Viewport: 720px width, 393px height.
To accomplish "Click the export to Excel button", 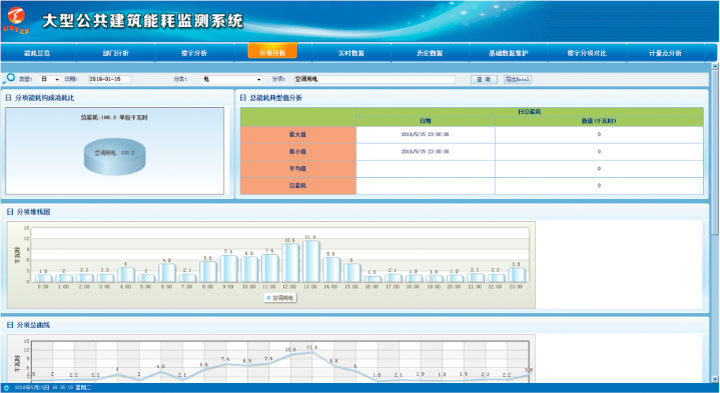I will pyautogui.click(x=518, y=79).
